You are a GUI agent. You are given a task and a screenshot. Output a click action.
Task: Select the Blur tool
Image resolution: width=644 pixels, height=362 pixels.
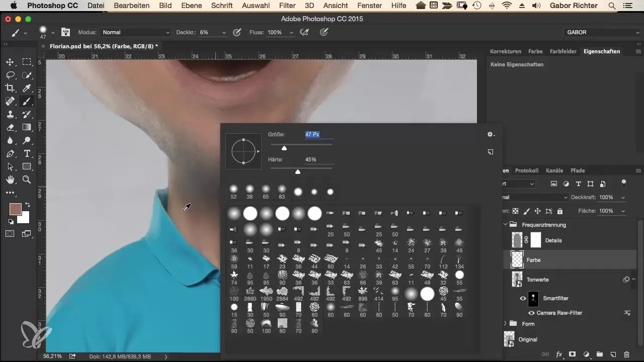pos(10,140)
